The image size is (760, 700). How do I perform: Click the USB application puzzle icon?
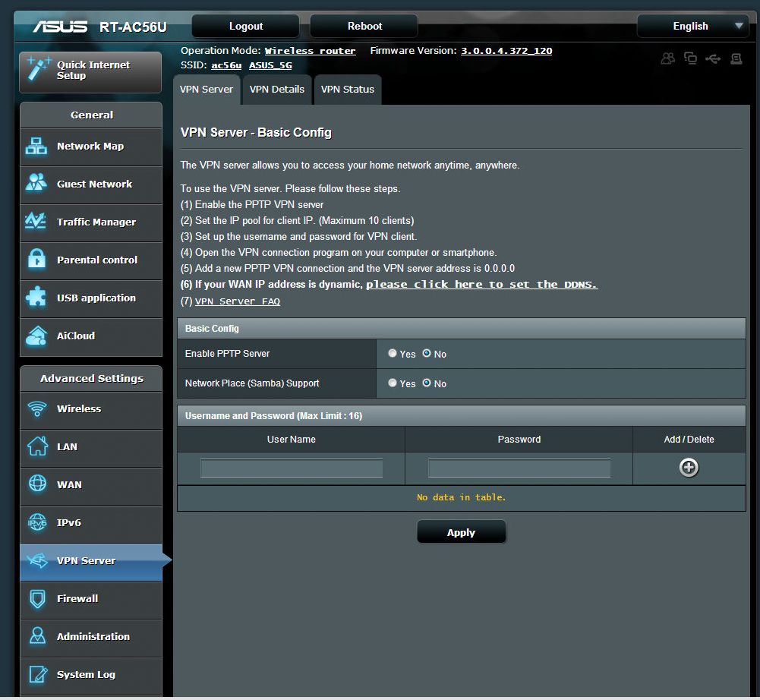point(36,297)
